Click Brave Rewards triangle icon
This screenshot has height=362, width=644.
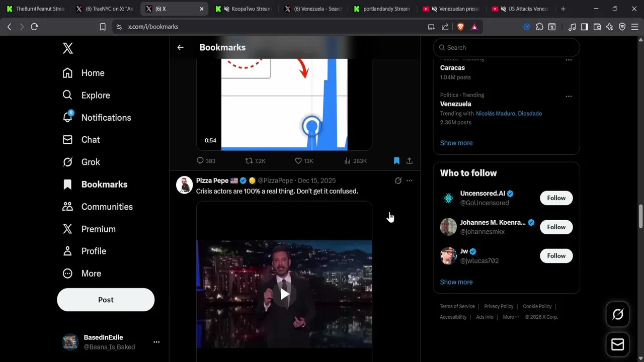click(x=474, y=27)
